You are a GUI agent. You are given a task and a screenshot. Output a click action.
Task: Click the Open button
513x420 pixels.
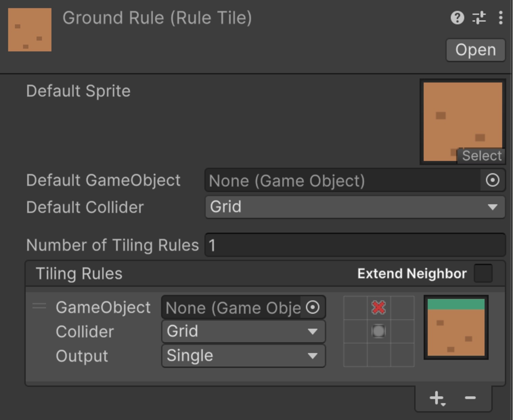point(475,50)
